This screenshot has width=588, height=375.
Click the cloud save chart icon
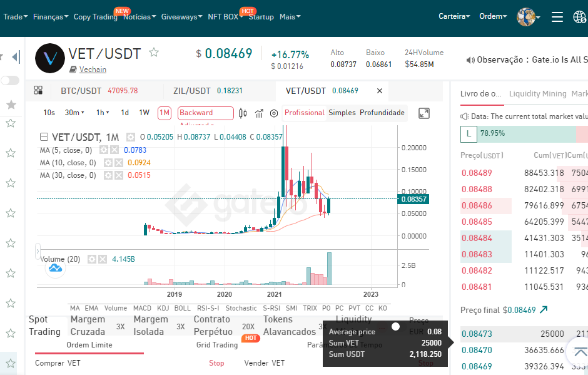pyautogui.click(x=55, y=268)
